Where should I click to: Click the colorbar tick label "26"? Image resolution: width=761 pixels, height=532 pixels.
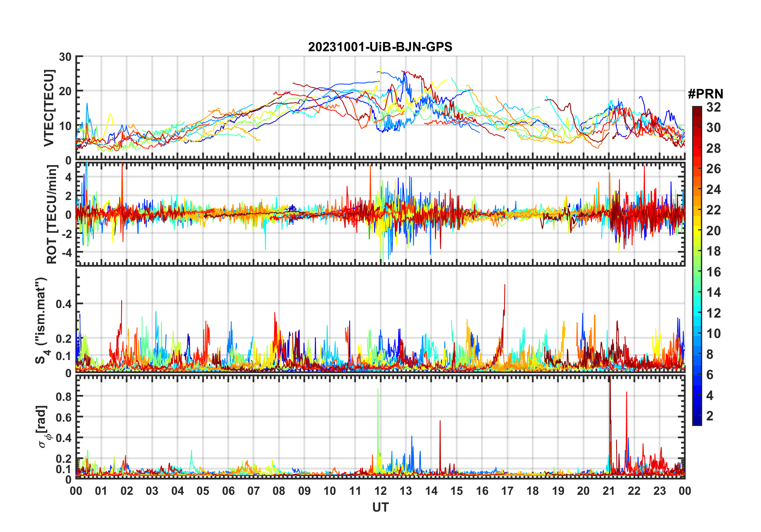pyautogui.click(x=714, y=169)
